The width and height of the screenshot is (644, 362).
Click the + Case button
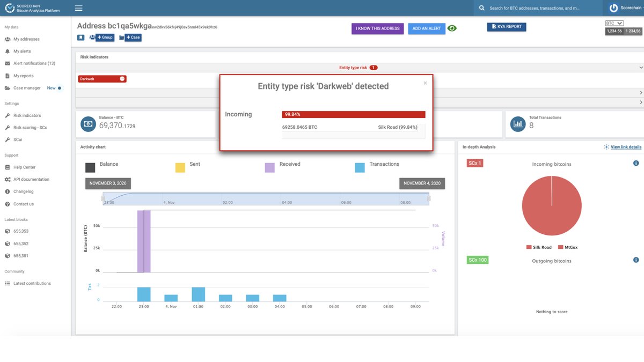coord(133,38)
